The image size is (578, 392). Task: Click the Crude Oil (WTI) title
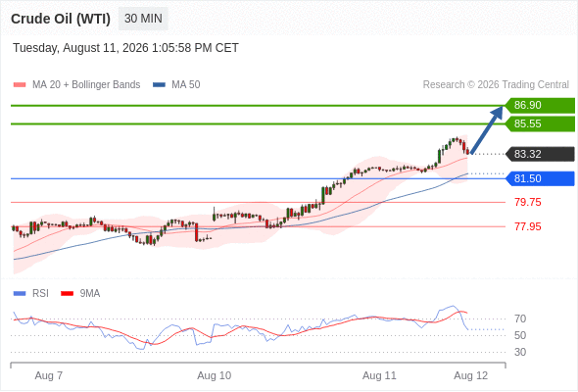coord(61,19)
